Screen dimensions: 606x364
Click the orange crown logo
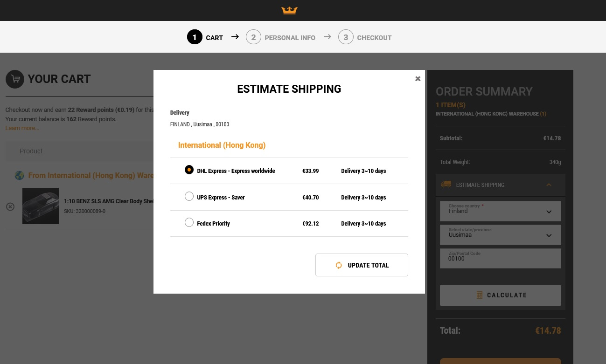point(289,10)
